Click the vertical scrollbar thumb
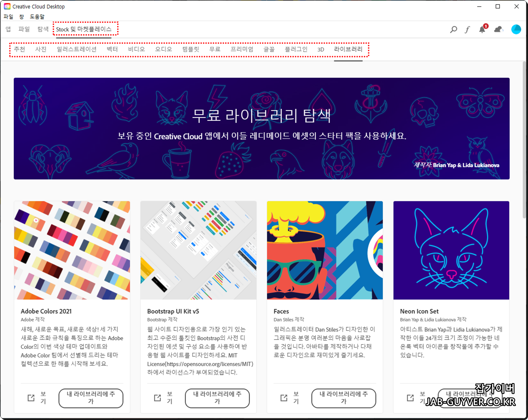The width and height of the screenshot is (528, 420). point(524,140)
